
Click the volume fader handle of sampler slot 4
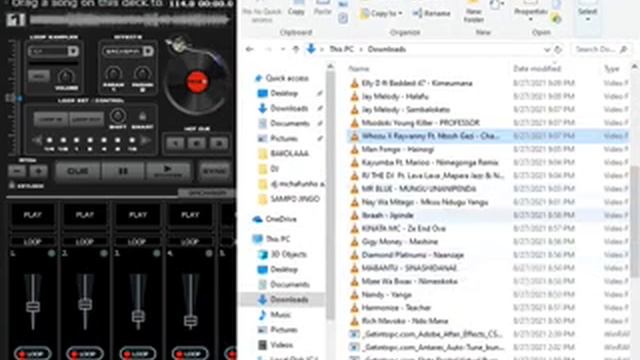point(191,321)
